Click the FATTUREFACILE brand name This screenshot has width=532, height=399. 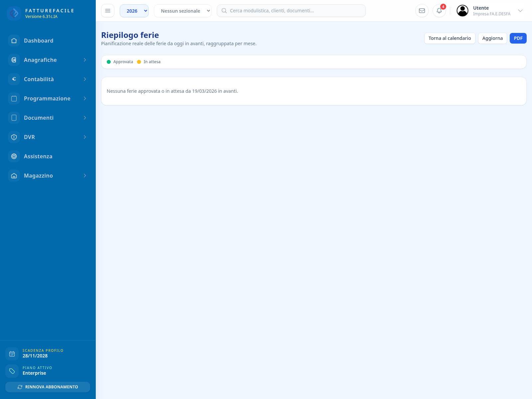(50, 11)
